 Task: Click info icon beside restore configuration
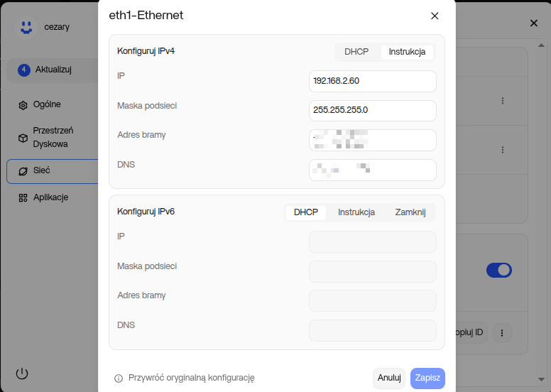(119, 379)
